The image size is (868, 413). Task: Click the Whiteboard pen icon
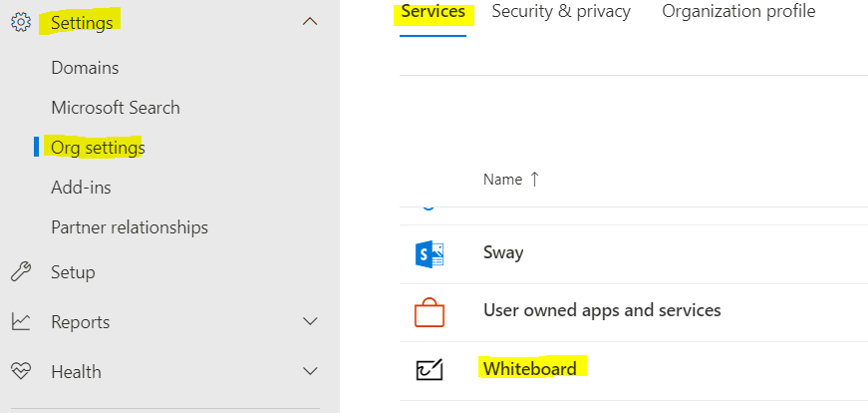click(x=430, y=370)
